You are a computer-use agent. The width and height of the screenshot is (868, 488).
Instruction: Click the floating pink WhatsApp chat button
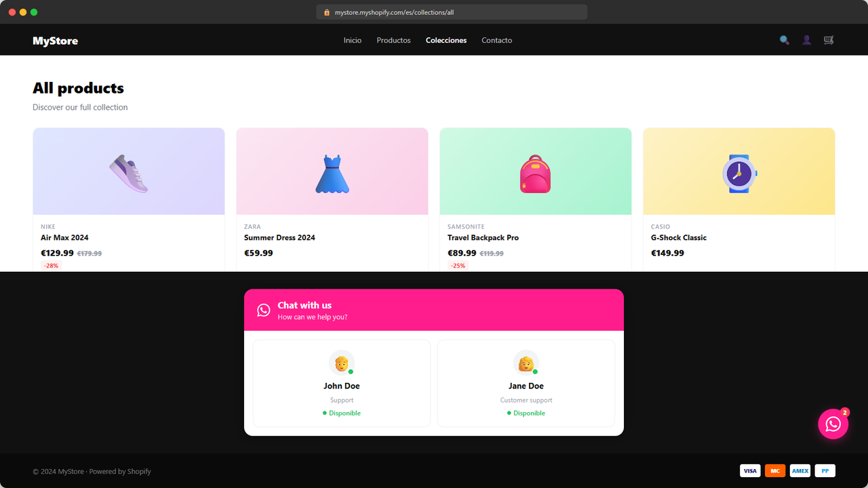(x=833, y=424)
